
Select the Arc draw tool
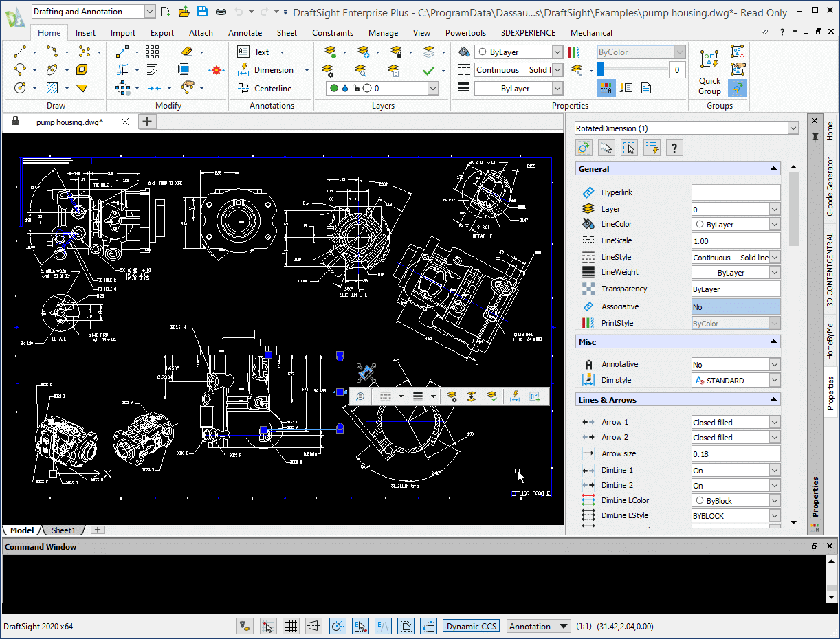coord(20,69)
